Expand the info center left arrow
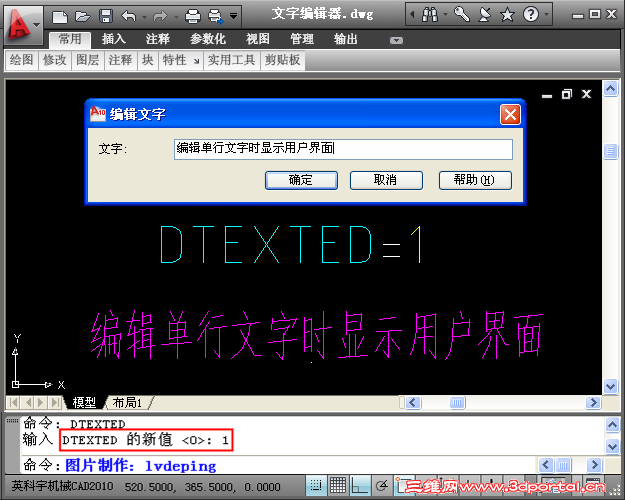 point(413,15)
